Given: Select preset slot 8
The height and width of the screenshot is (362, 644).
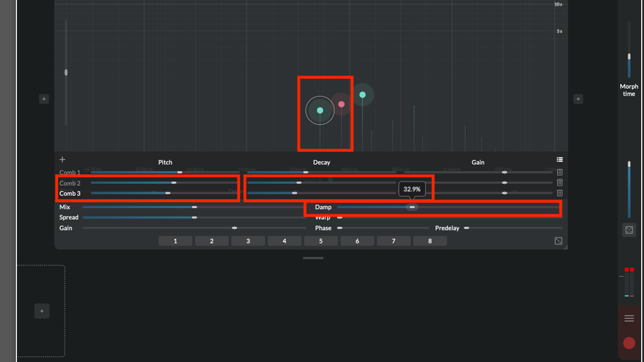Looking at the screenshot, I should tap(430, 241).
